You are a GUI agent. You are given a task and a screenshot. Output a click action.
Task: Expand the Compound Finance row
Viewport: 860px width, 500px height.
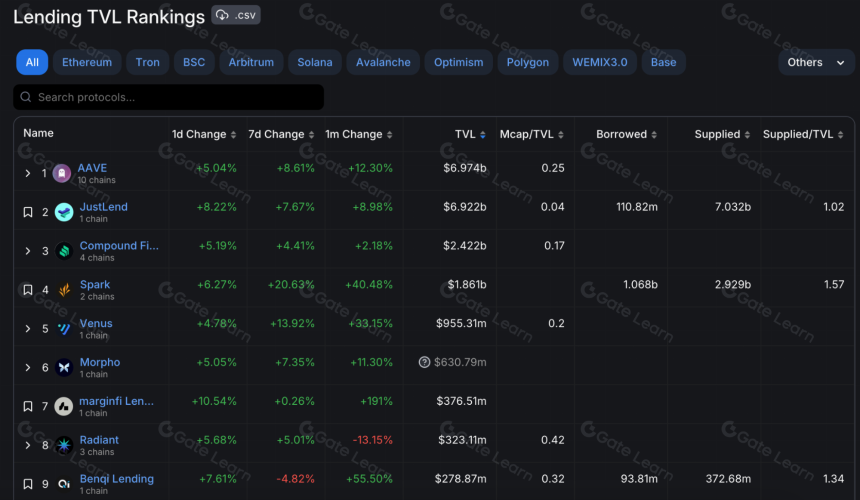click(x=27, y=251)
